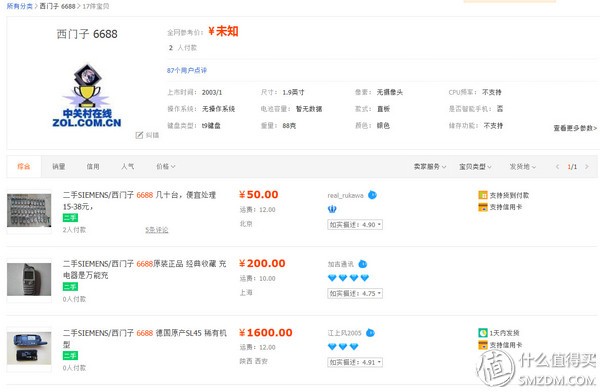
Task: Click the 1天内发货 clock icon
Action: click(x=483, y=333)
